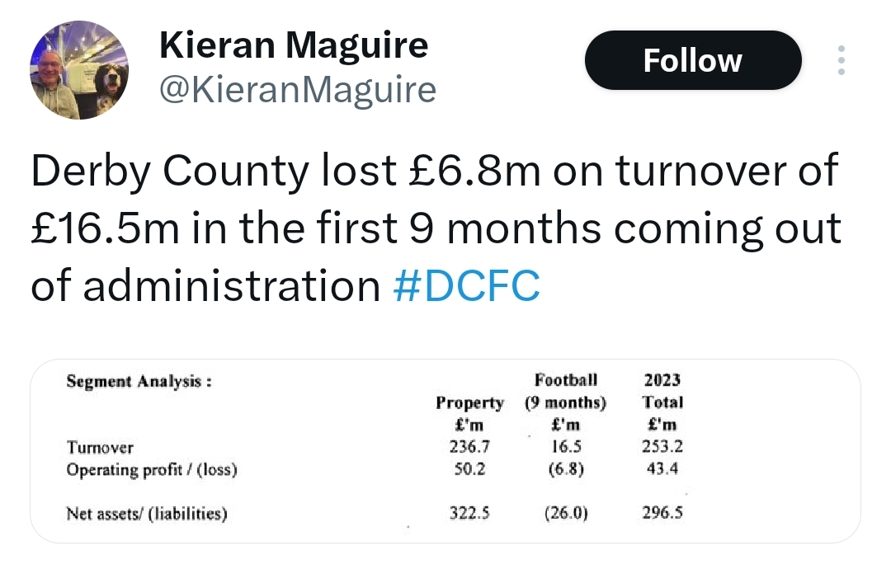Open the @KieranMaguire handle link
This screenshot has height=588, width=891.
(x=298, y=89)
